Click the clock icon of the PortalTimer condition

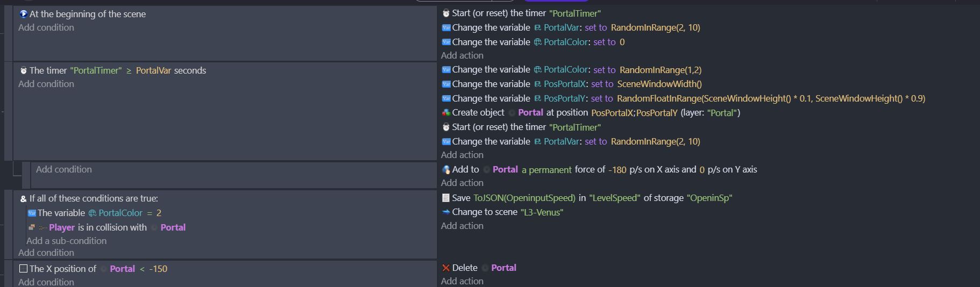click(23, 70)
